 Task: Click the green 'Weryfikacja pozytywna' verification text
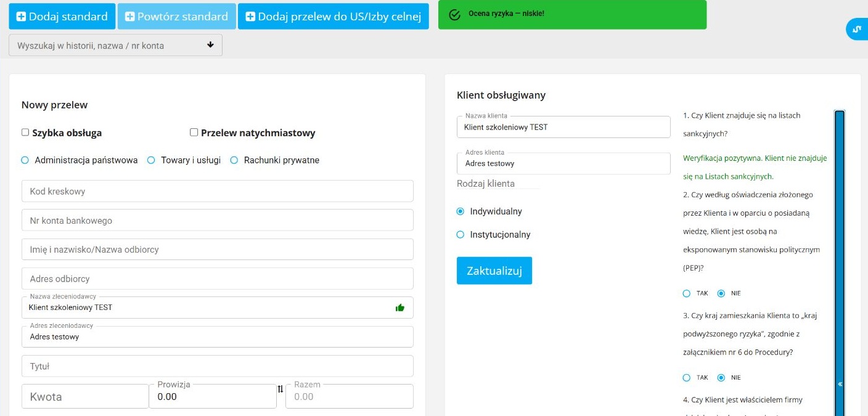[x=755, y=167]
